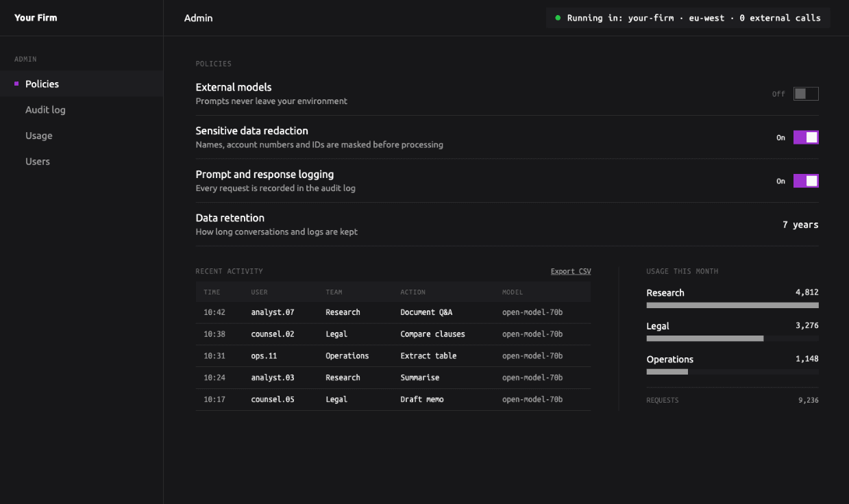Click the 10:42 time entry
Screen dimensions: 849x504
214,312
